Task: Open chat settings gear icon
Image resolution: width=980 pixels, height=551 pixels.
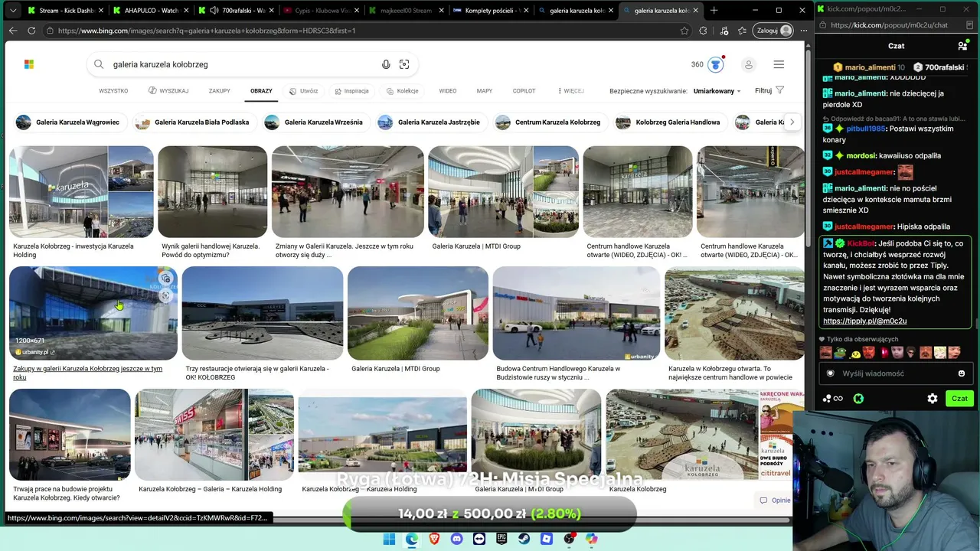Action: coord(933,398)
